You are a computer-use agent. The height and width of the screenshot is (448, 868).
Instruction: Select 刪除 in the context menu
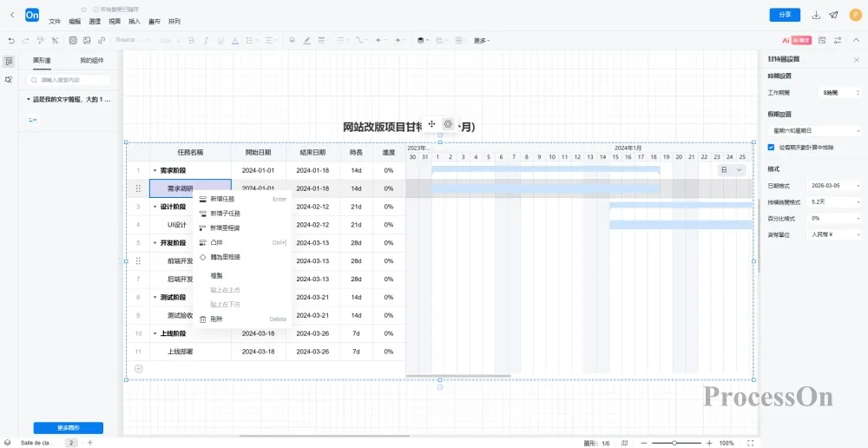[x=216, y=320]
